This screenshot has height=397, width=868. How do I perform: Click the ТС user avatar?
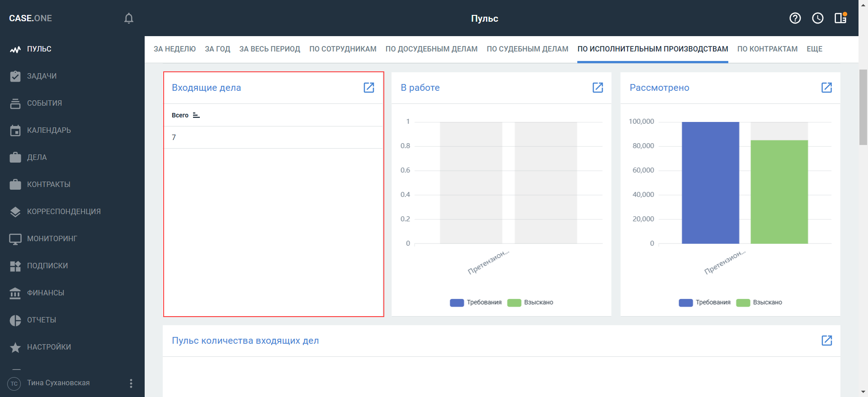[14, 383]
